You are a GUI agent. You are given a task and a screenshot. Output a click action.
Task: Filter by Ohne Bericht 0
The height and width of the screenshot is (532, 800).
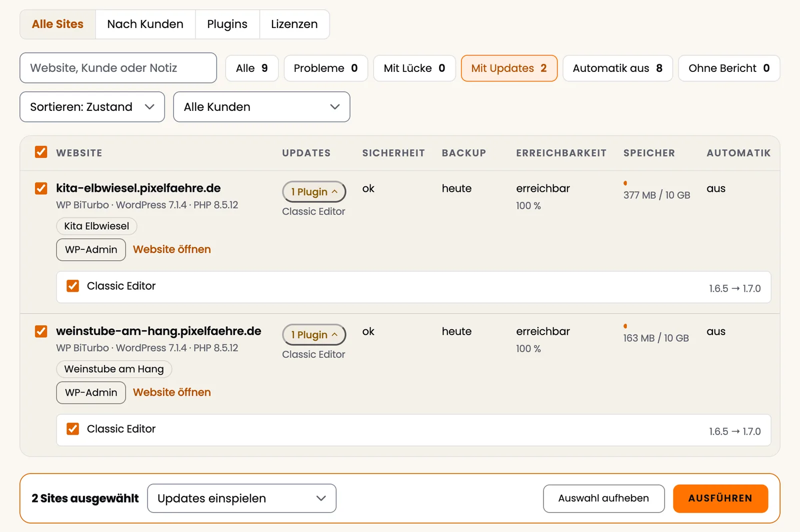click(x=729, y=68)
